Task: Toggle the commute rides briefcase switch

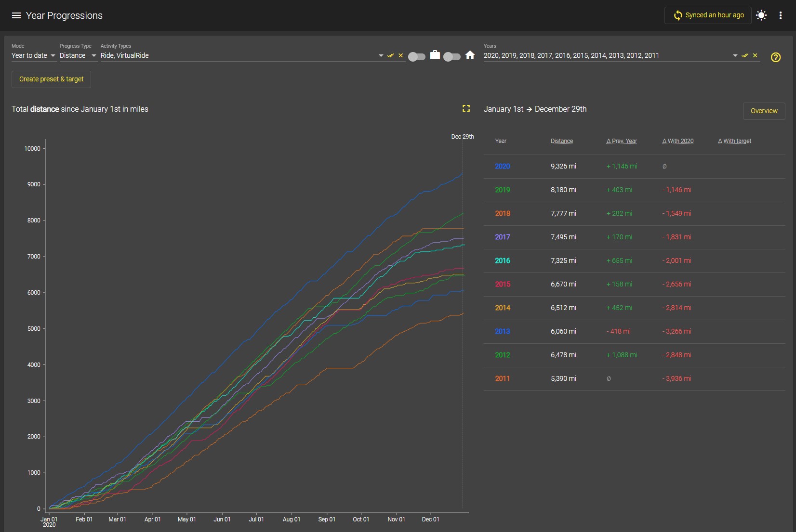Action: (x=417, y=57)
